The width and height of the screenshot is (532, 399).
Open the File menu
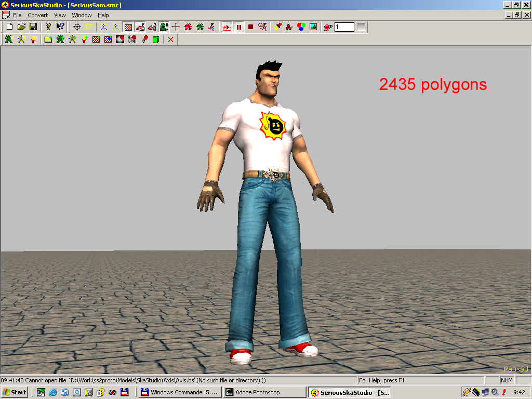point(17,15)
